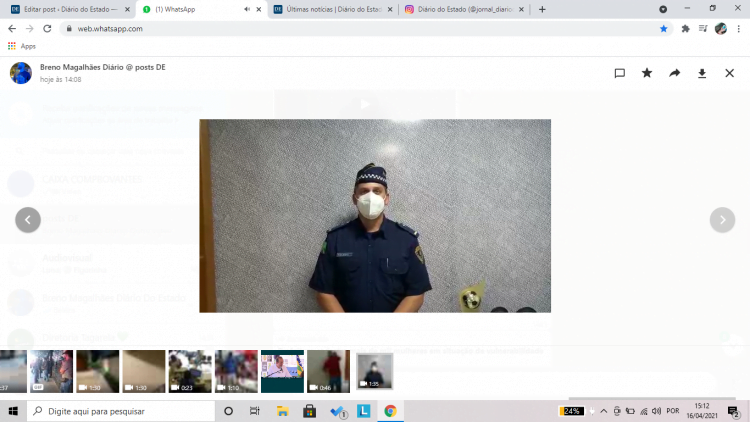The image size is (750, 422).
Task: Click the POR language indicator
Action: click(673, 411)
